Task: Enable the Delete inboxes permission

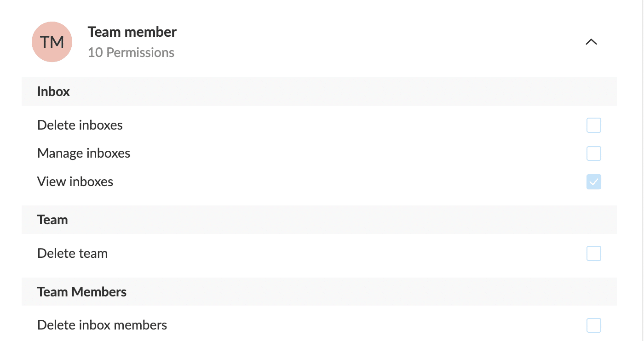Action: coord(593,125)
